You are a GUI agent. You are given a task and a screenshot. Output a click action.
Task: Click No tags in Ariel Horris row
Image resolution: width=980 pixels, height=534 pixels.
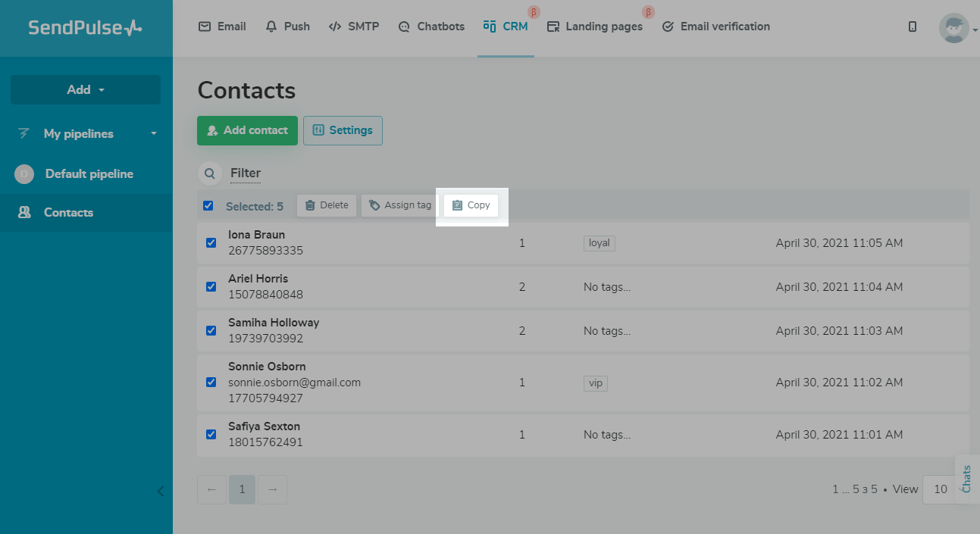pyautogui.click(x=607, y=287)
